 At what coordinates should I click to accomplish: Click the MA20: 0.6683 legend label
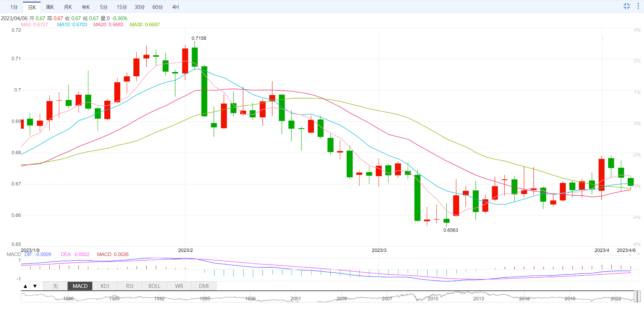(x=108, y=24)
